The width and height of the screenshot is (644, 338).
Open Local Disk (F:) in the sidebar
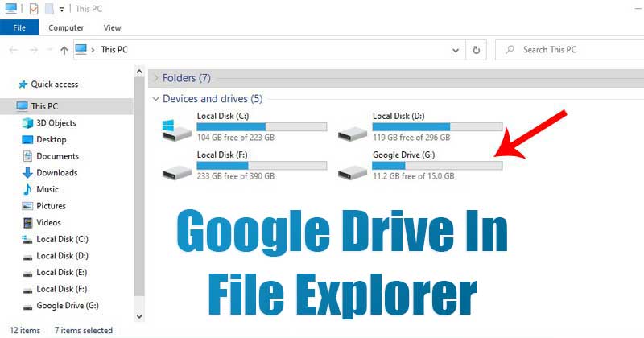pyautogui.click(x=62, y=289)
